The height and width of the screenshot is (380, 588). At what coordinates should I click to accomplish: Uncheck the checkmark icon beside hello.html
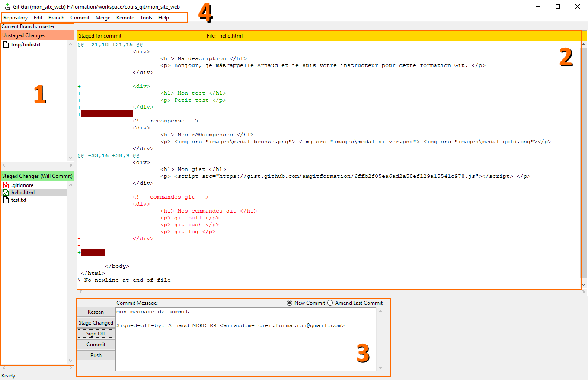click(x=6, y=192)
